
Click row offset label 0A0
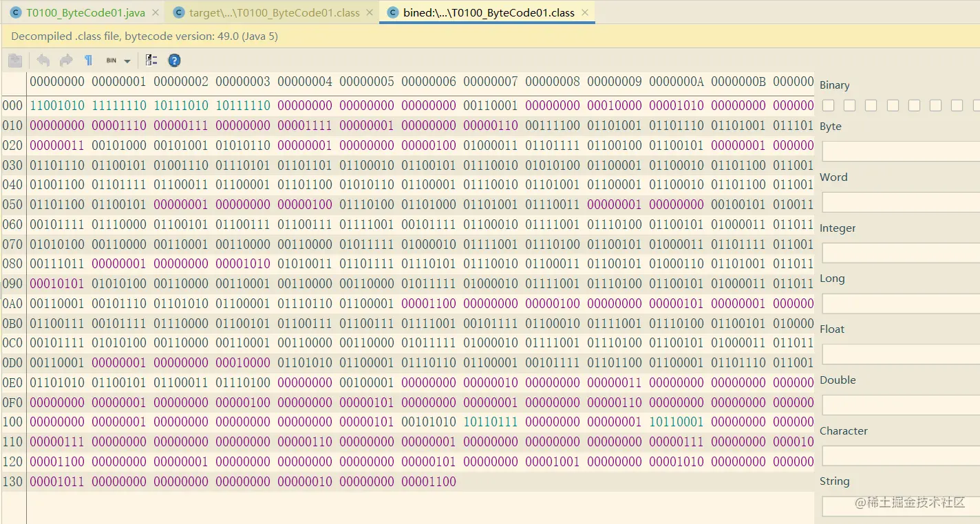(x=13, y=303)
